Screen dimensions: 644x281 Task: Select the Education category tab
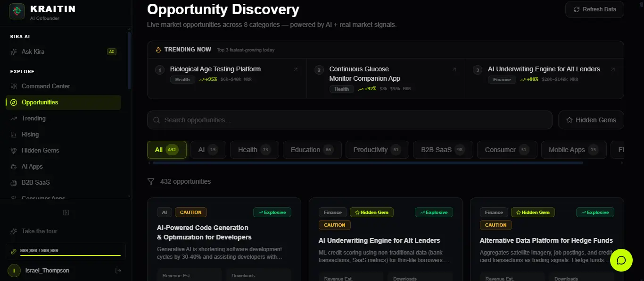312,150
